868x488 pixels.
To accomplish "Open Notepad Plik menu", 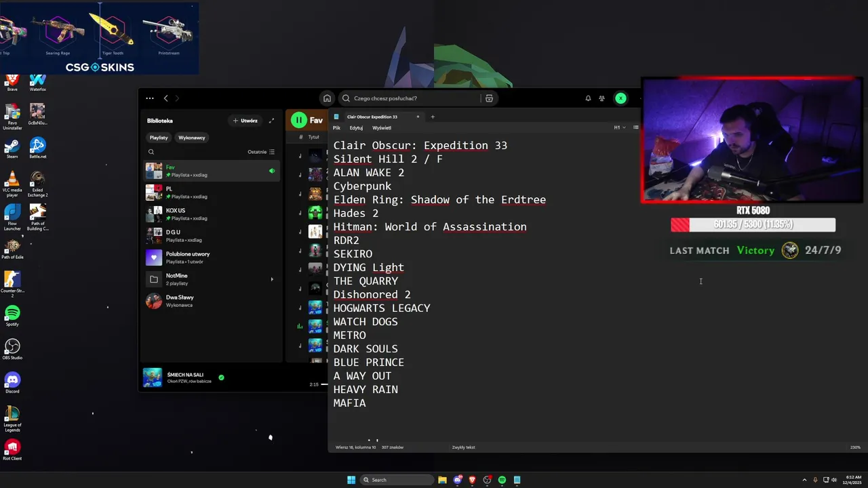I will pyautogui.click(x=336, y=127).
